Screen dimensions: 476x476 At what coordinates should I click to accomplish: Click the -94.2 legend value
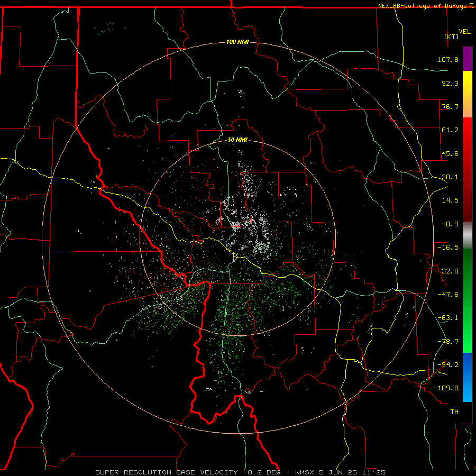448,364
